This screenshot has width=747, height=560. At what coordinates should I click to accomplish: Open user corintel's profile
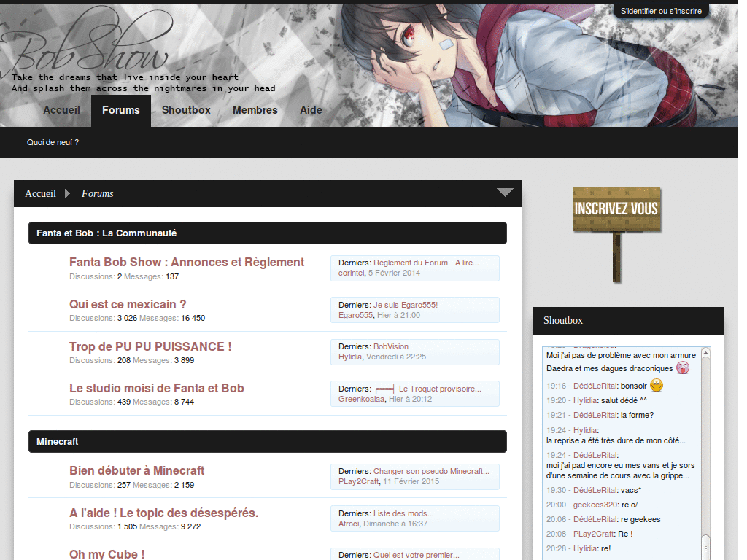[x=351, y=273]
